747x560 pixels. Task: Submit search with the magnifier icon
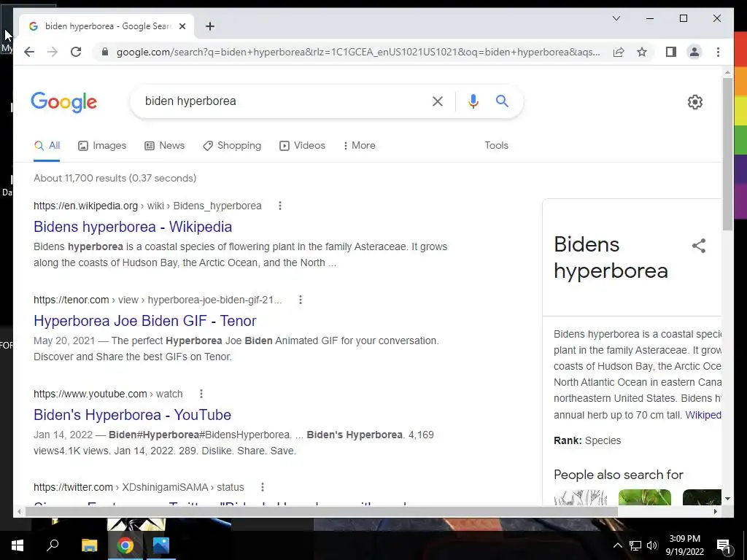(x=502, y=101)
